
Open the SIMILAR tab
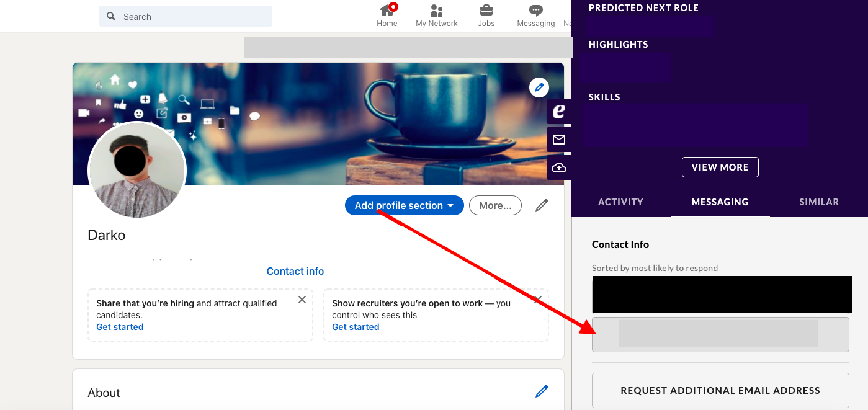[819, 202]
